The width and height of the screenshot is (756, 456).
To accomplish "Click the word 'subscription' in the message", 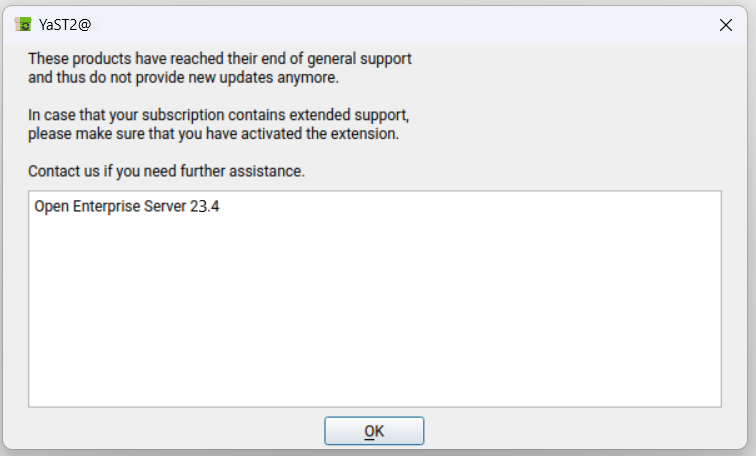I will click(x=183, y=115).
